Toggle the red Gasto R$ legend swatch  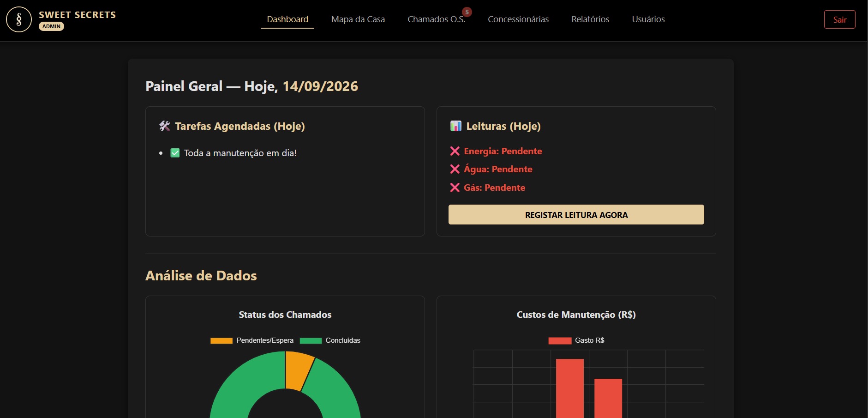(x=560, y=341)
